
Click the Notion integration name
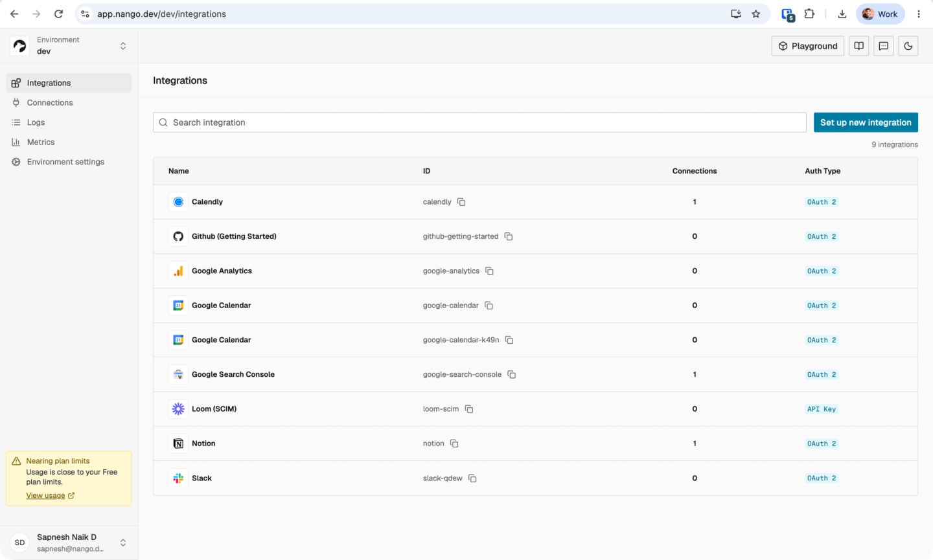point(203,443)
